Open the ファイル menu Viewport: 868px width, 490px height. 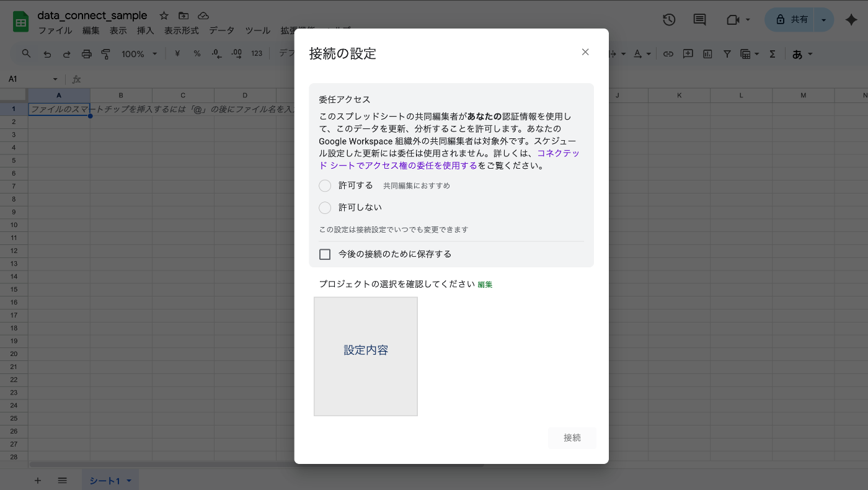pyautogui.click(x=55, y=30)
